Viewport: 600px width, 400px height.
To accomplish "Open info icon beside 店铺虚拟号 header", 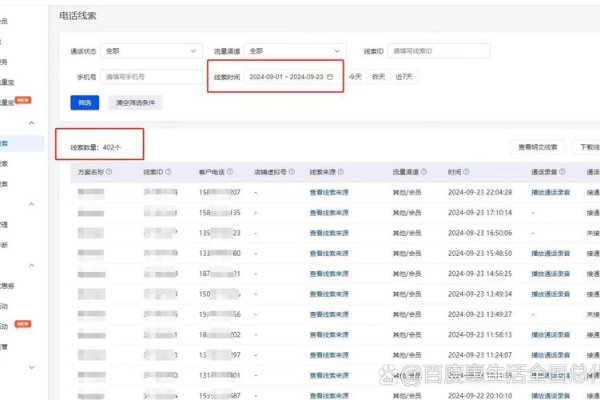I will pyautogui.click(x=292, y=172).
